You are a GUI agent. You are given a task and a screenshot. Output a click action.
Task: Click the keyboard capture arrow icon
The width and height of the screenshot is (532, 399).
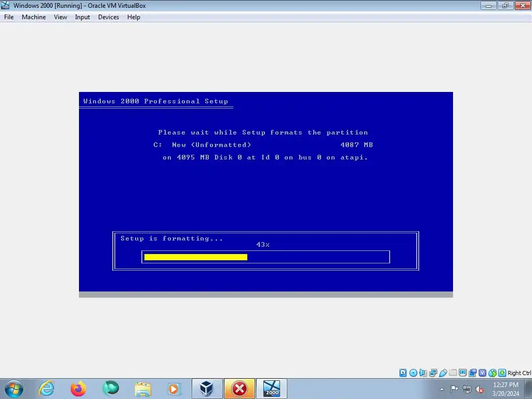[502, 373]
